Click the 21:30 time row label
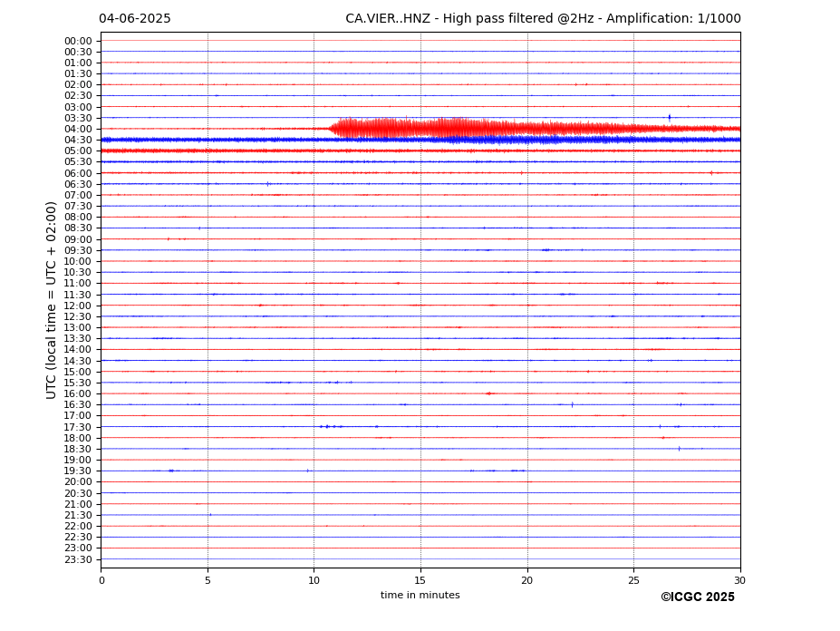 coord(78,515)
